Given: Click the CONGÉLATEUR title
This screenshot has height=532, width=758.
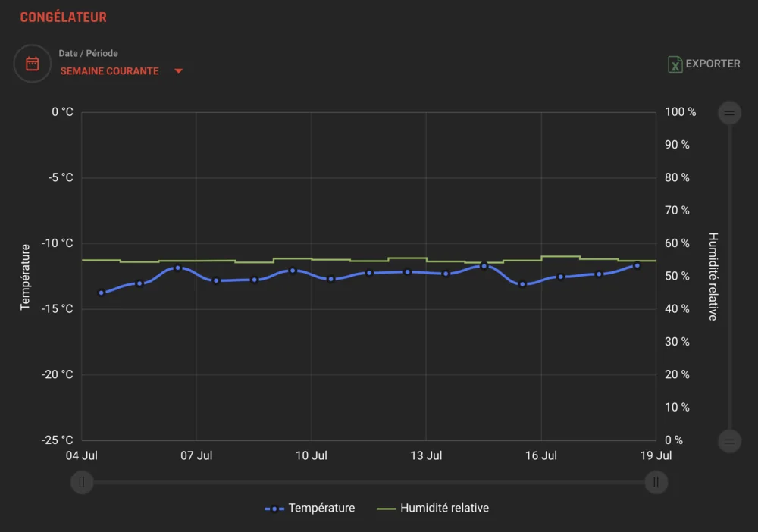Looking at the screenshot, I should [x=64, y=17].
